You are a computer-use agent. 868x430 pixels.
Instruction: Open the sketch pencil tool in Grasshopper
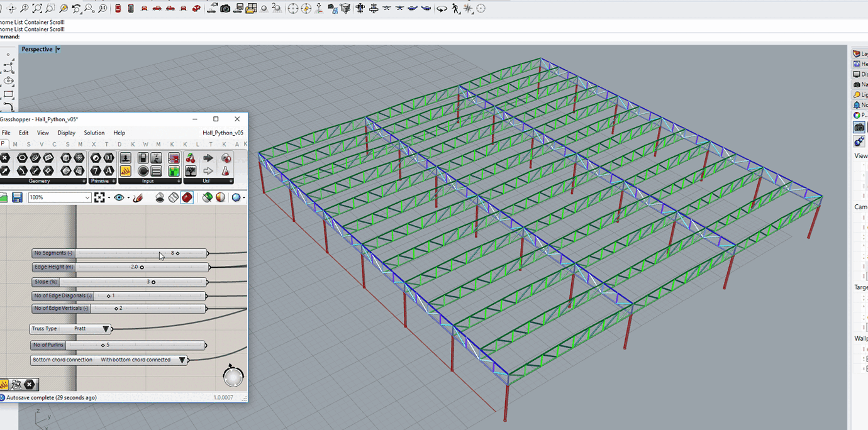tap(138, 197)
